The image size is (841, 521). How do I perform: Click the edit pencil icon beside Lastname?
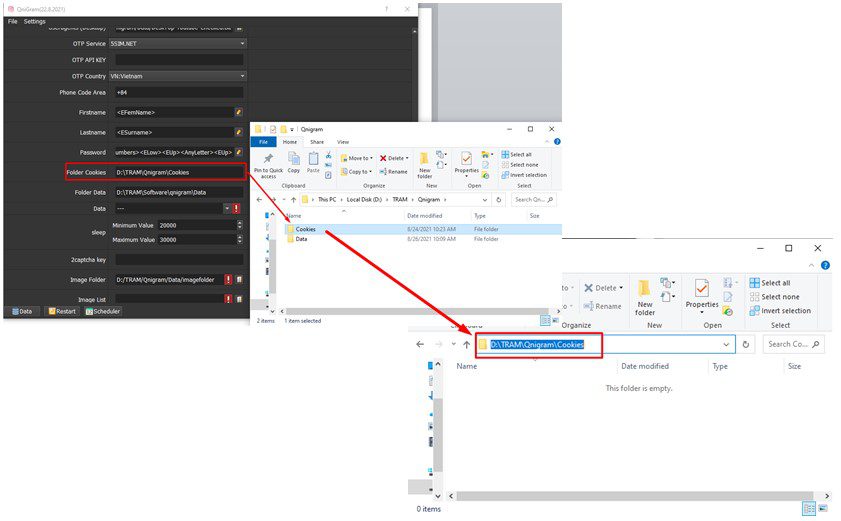click(x=239, y=132)
